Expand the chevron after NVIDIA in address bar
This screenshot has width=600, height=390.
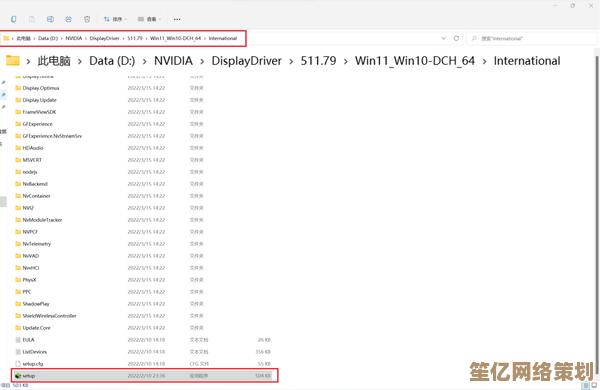86,38
